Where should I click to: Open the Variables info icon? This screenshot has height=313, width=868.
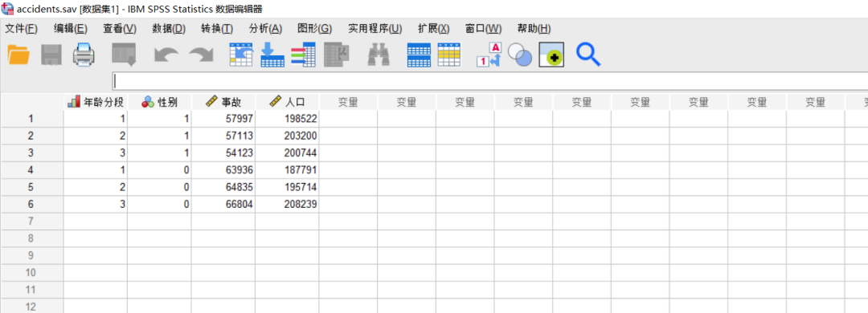click(303, 55)
